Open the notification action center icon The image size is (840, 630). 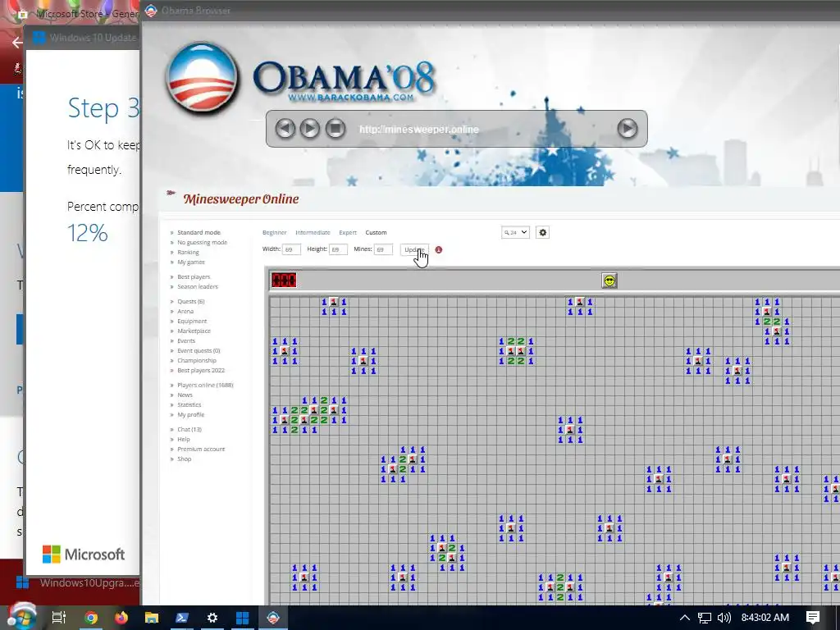813,618
